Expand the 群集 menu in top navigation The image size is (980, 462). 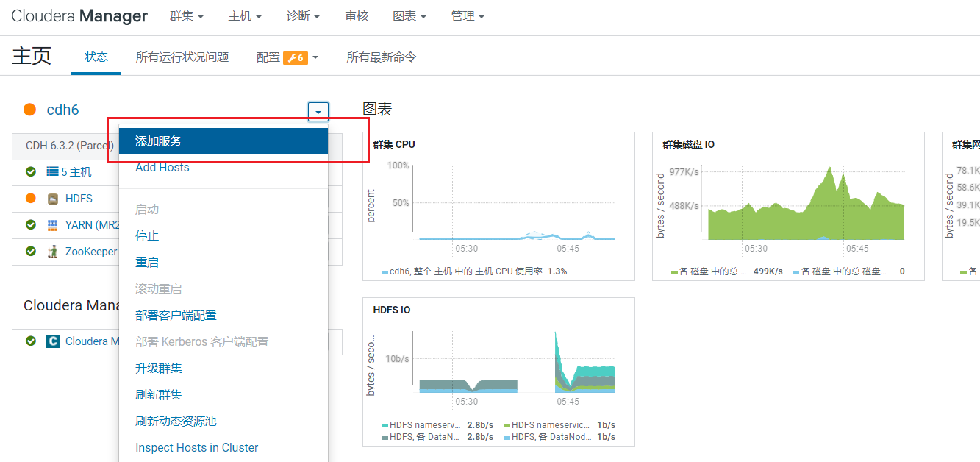(x=186, y=16)
